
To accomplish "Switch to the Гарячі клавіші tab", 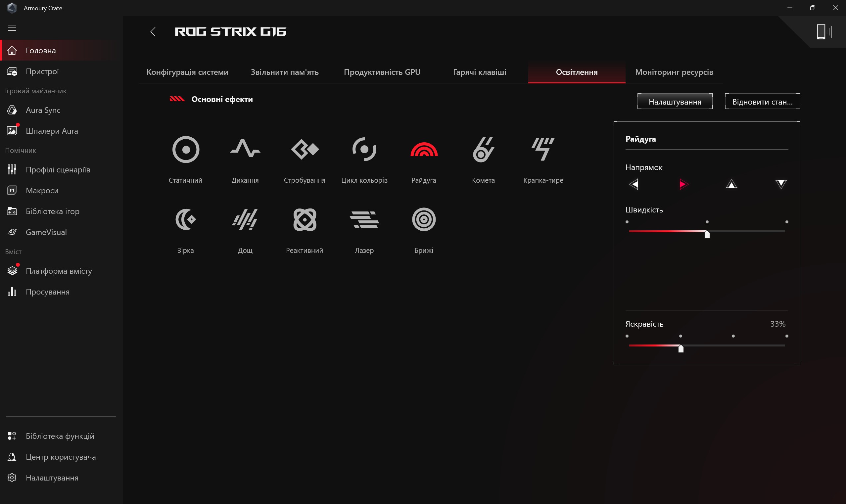I will 479,72.
